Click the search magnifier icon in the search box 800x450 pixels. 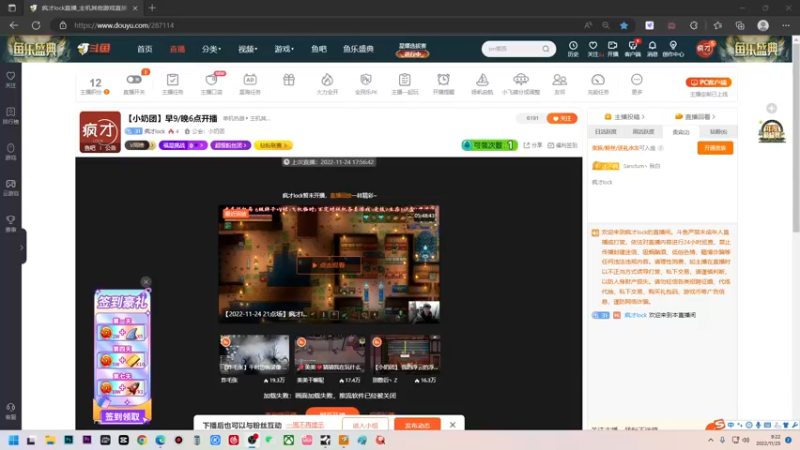tap(546, 49)
